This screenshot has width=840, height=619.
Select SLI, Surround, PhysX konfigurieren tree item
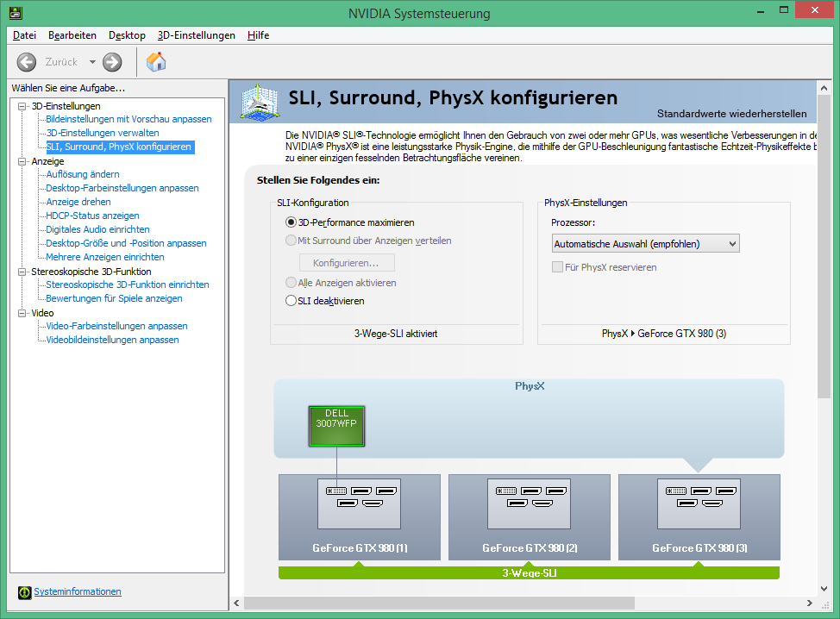tap(120, 147)
